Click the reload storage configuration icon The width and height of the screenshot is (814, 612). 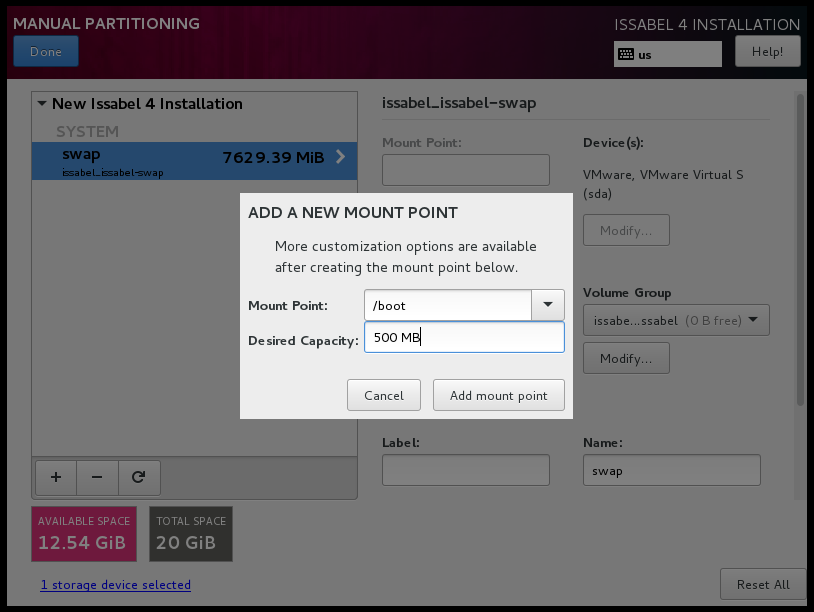[x=139, y=478]
